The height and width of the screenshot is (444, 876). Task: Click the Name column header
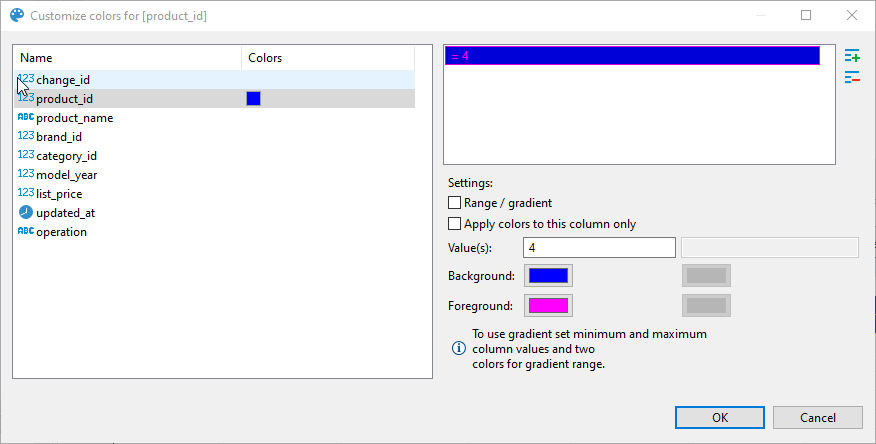coord(128,58)
